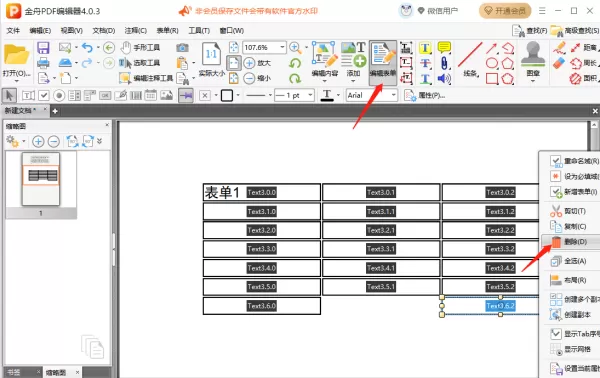Select the checkbox form field tool

44,95
